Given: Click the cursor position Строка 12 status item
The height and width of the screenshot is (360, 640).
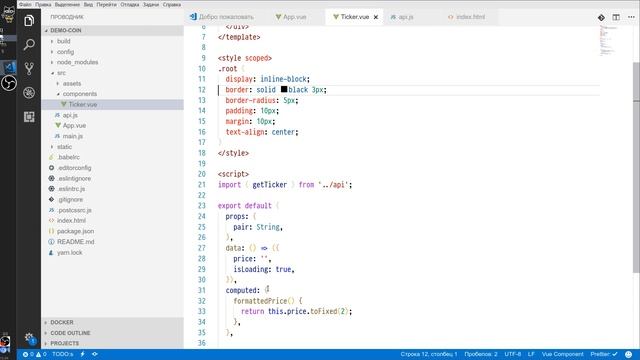Looking at the screenshot, I should point(429,354).
